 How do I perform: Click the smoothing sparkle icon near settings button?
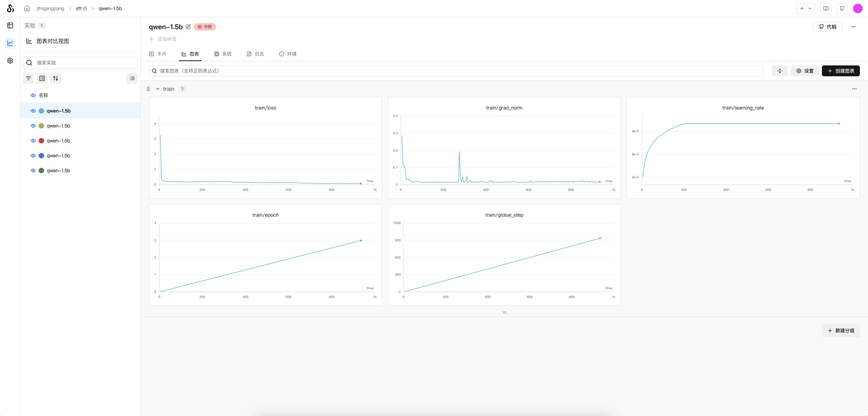pyautogui.click(x=780, y=71)
